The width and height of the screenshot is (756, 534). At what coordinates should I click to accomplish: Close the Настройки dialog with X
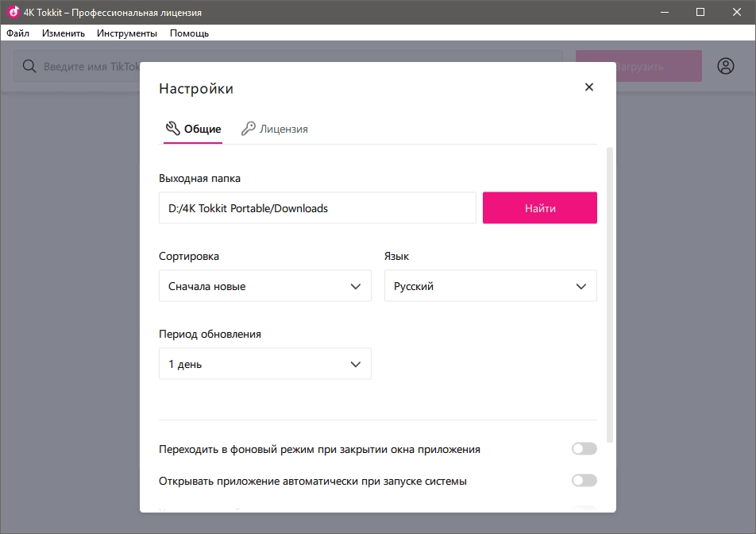(588, 87)
